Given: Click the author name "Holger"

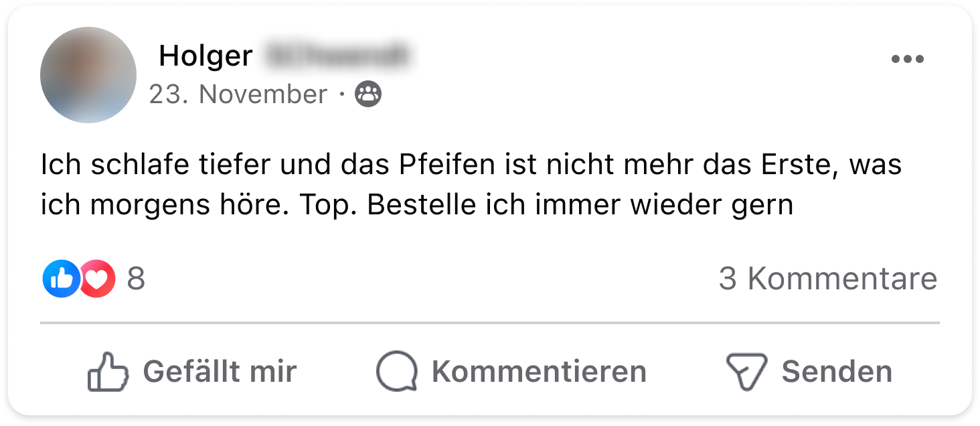Looking at the screenshot, I should 206,56.
